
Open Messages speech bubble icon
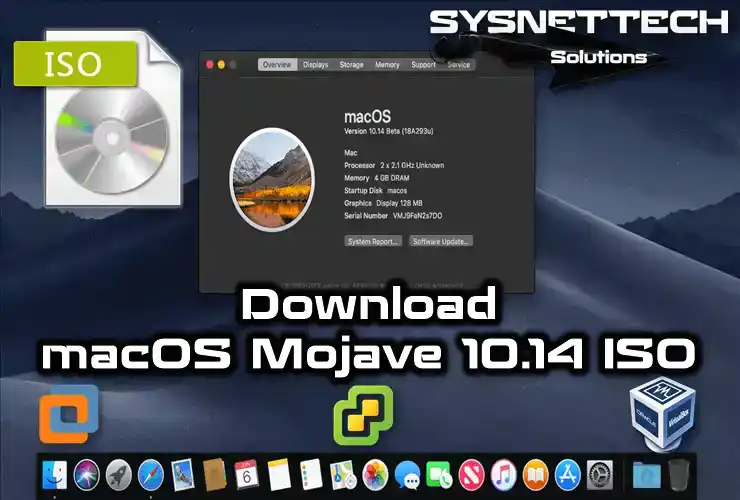click(407, 475)
